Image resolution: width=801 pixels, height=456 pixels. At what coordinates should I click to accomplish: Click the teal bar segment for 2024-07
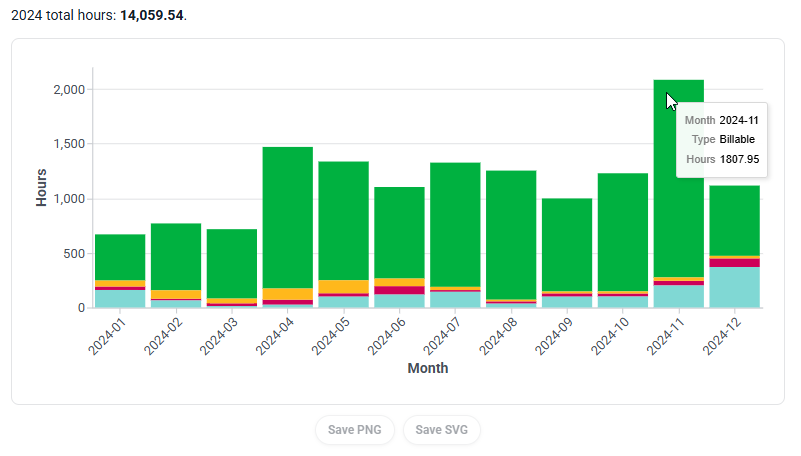(x=455, y=299)
